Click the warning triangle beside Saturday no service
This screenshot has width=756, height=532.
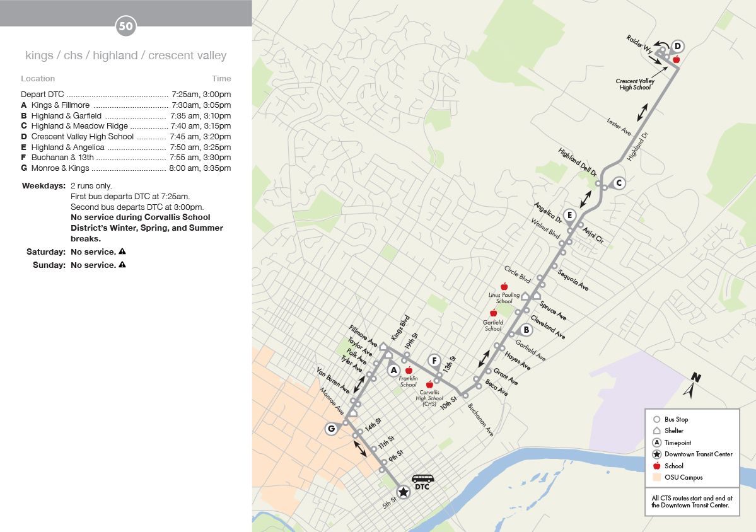(x=122, y=252)
